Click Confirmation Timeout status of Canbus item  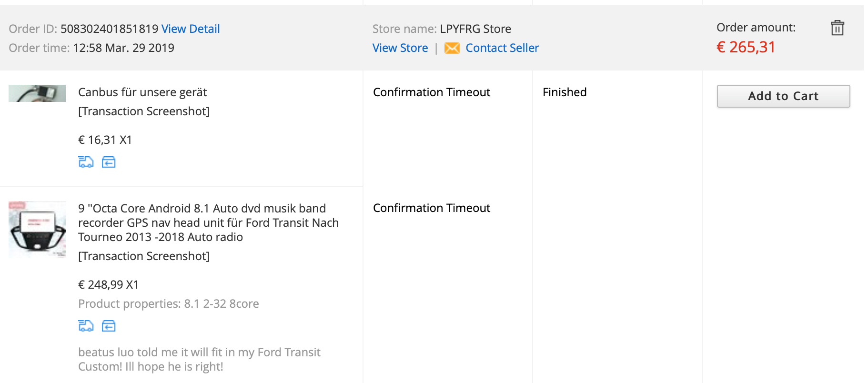[432, 92]
